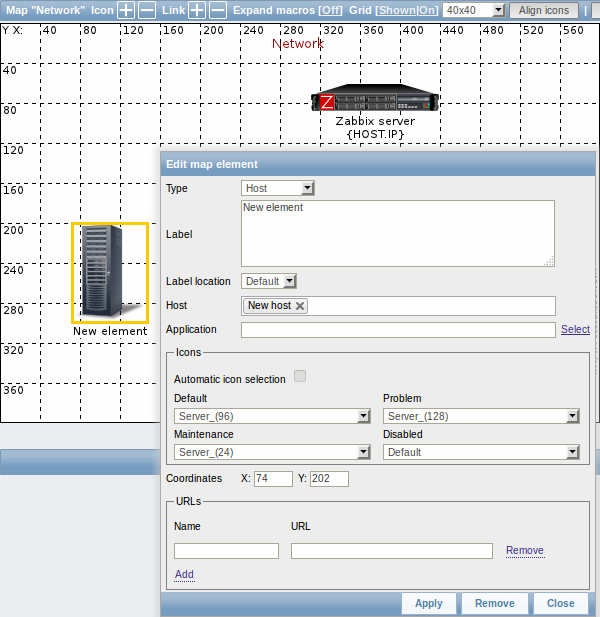Open the Type Host dropdown
The image size is (600, 617).
click(x=278, y=188)
